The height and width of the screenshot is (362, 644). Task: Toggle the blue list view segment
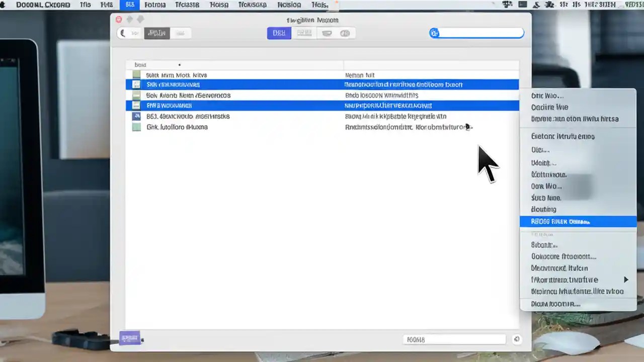click(279, 33)
